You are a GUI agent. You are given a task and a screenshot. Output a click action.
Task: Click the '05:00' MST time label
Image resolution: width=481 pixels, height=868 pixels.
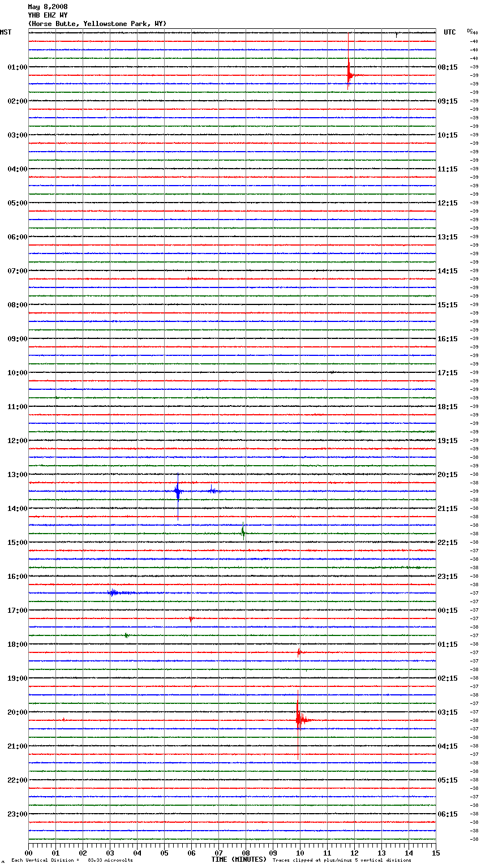18,203
